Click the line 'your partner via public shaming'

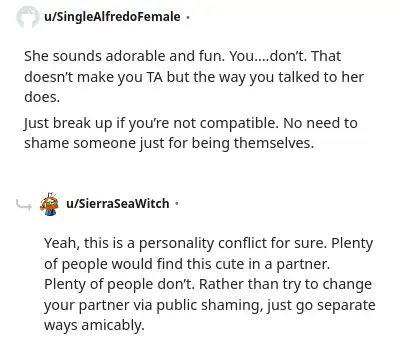[x=210, y=306]
